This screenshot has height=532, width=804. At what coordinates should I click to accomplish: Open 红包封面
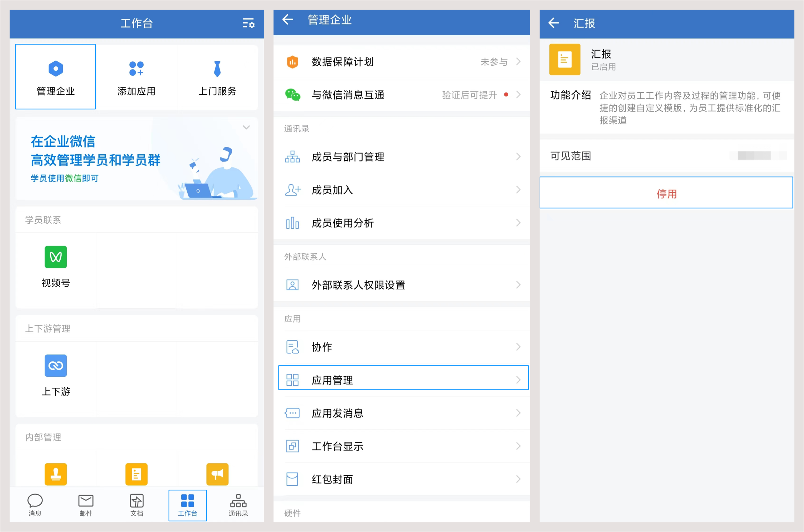[402, 479]
